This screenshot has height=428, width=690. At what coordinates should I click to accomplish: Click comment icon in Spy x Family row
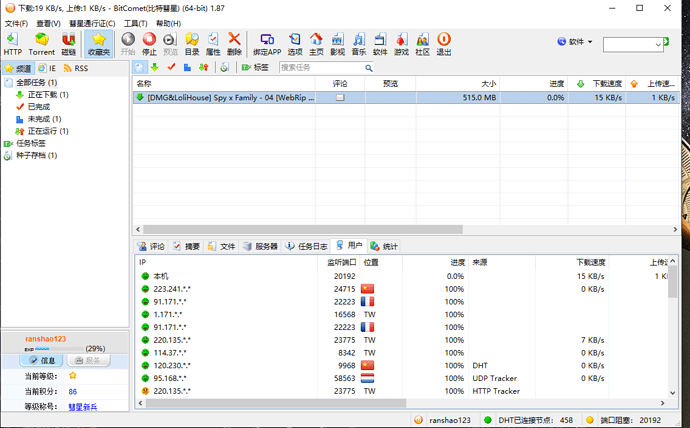340,98
